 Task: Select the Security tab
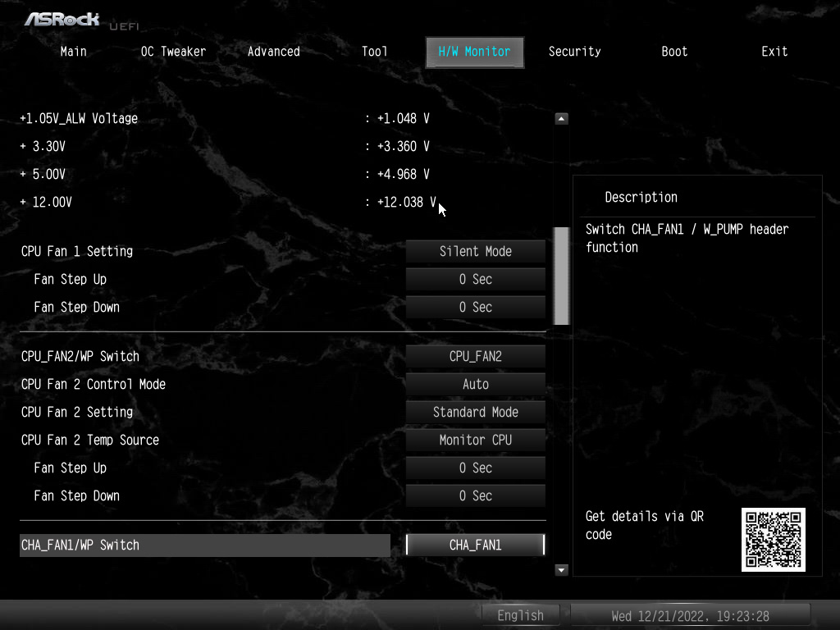pos(574,52)
